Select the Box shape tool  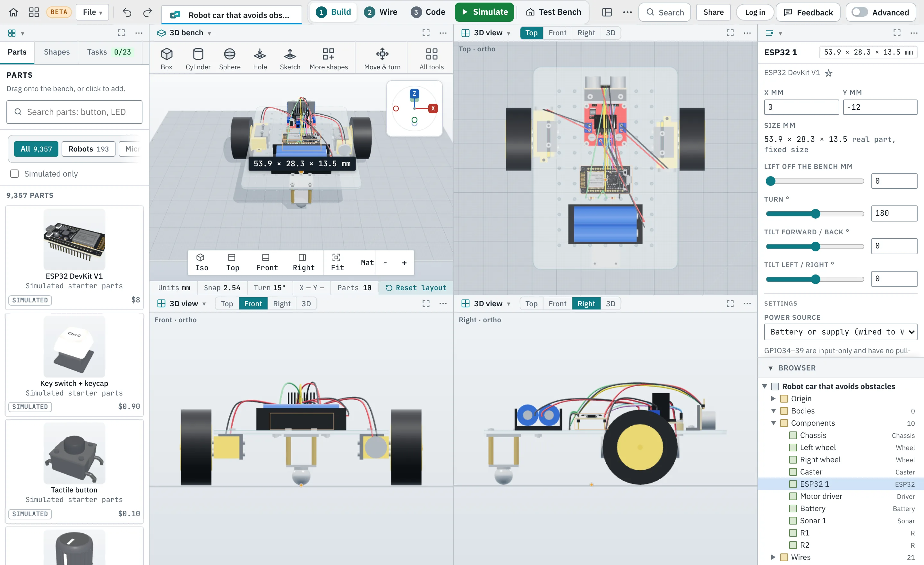167,58
